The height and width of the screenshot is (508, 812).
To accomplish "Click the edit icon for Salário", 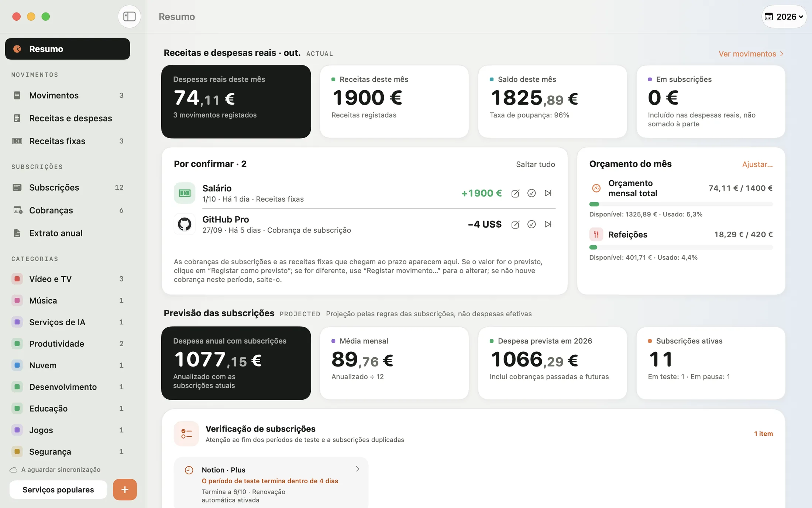I will [x=515, y=193].
